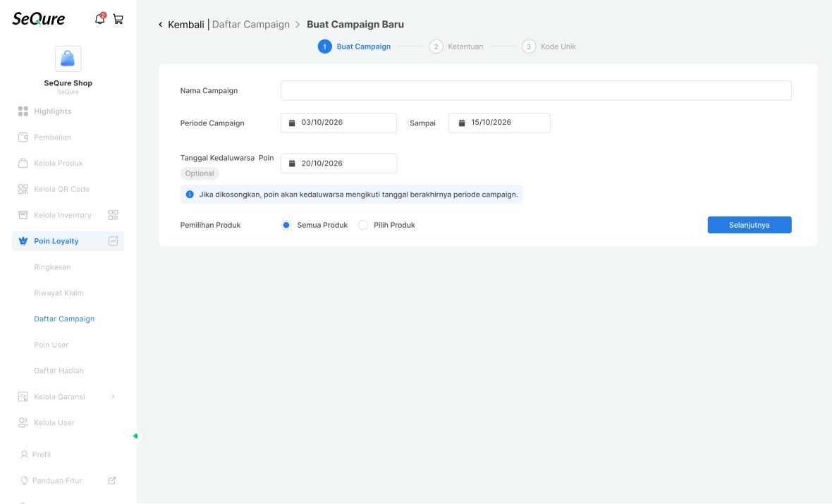
Task: Click Daftar Campaign breadcrumb
Action: [250, 25]
